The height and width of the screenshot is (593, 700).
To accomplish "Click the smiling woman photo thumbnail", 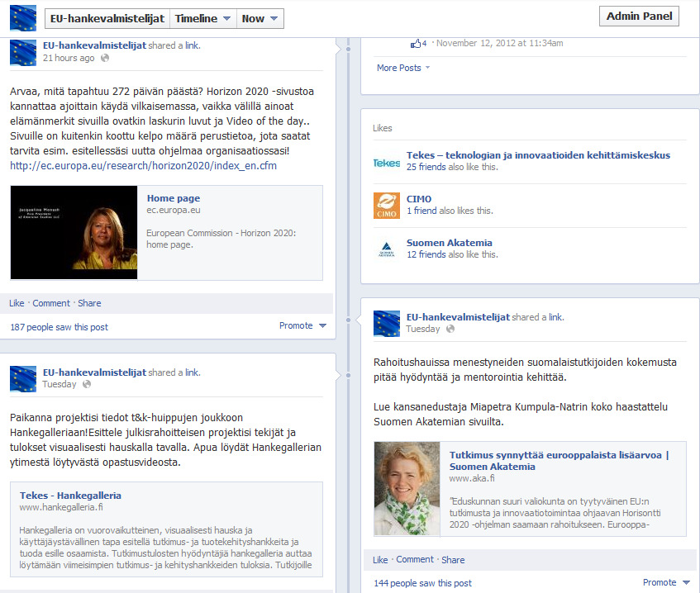I will coord(407,489).
